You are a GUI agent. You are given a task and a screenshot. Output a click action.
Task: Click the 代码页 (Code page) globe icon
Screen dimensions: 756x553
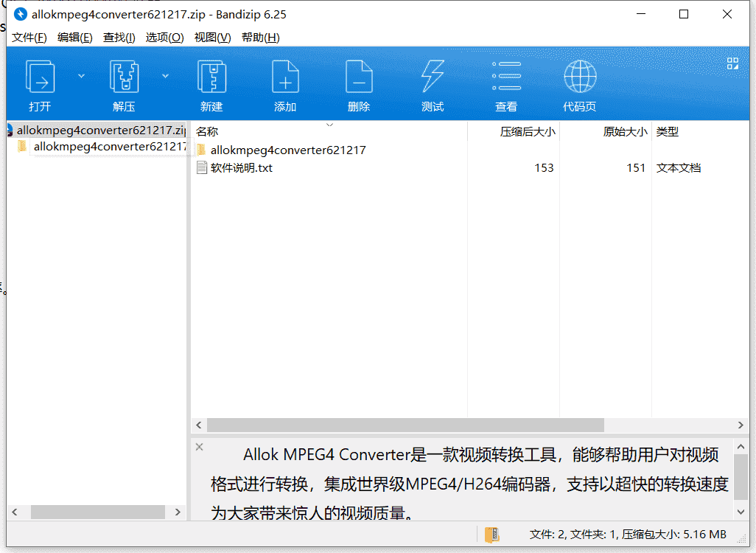click(580, 76)
